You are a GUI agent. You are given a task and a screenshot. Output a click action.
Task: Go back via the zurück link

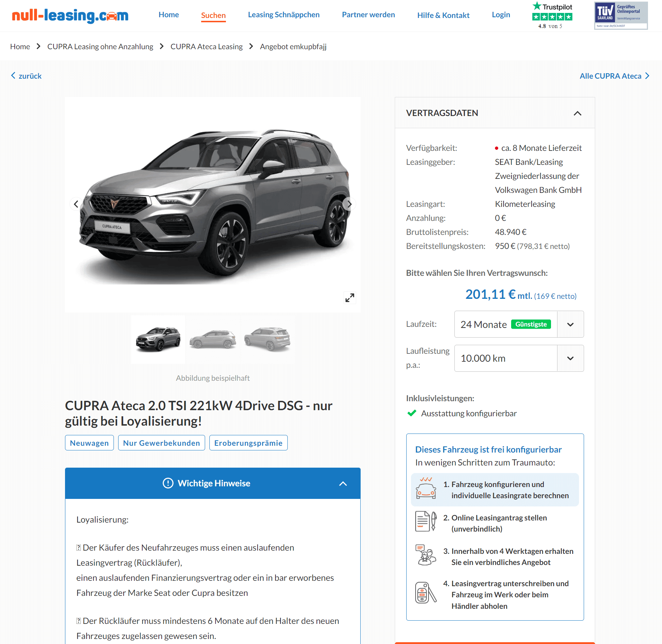point(26,76)
